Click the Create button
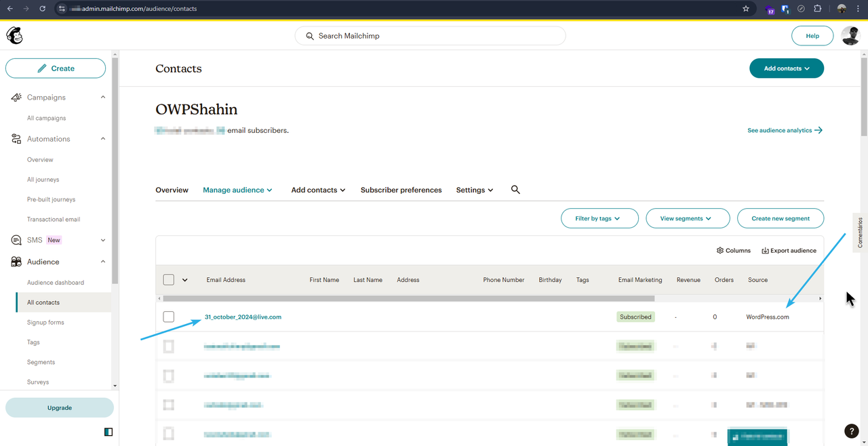Image resolution: width=868 pixels, height=446 pixels. 56,68
